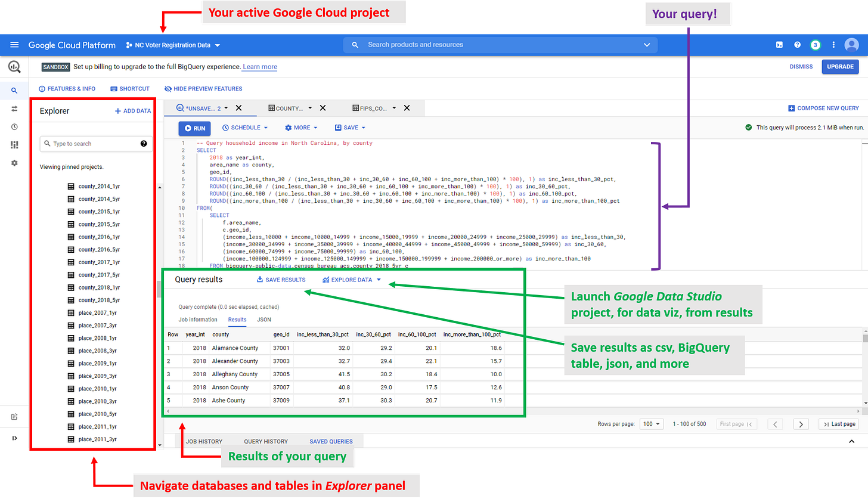Toggle HIDE PREVIEW FEATURES
Image resolution: width=868 pixels, height=502 pixels.
[x=203, y=89]
